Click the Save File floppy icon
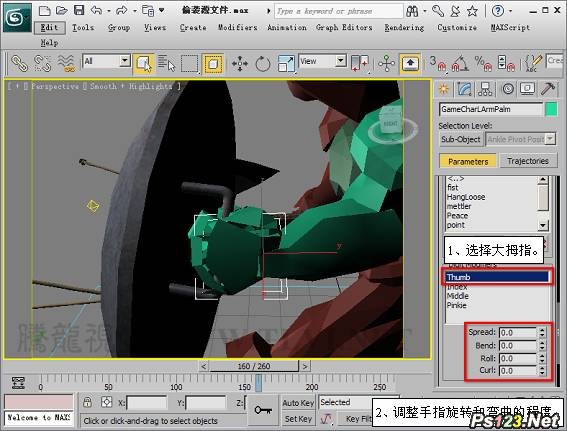The image size is (567, 431). (79, 10)
